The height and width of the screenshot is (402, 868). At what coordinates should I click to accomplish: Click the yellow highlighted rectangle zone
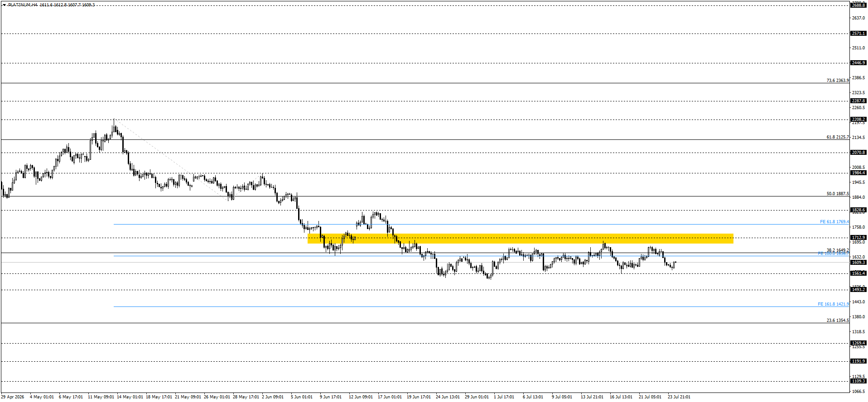tap(520, 239)
